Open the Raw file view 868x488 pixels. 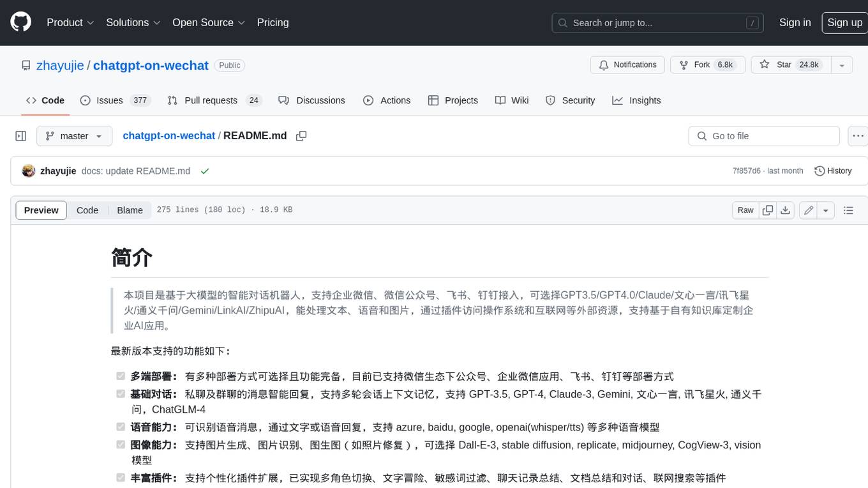tap(745, 210)
